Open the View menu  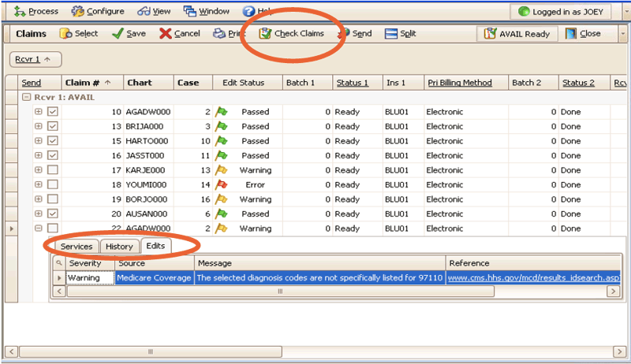pos(154,11)
